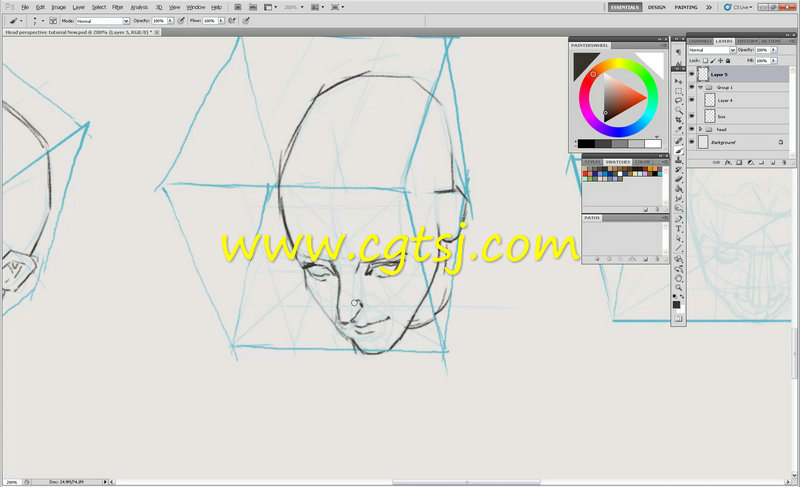This screenshot has width=800, height=487.
Task: Toggle Quick Mask mode button
Action: pos(678,319)
